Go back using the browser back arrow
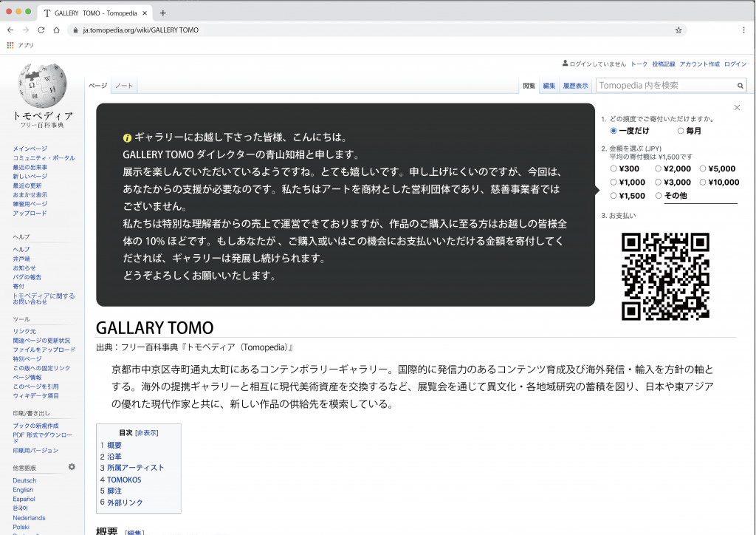The image size is (756, 535). click(10, 30)
